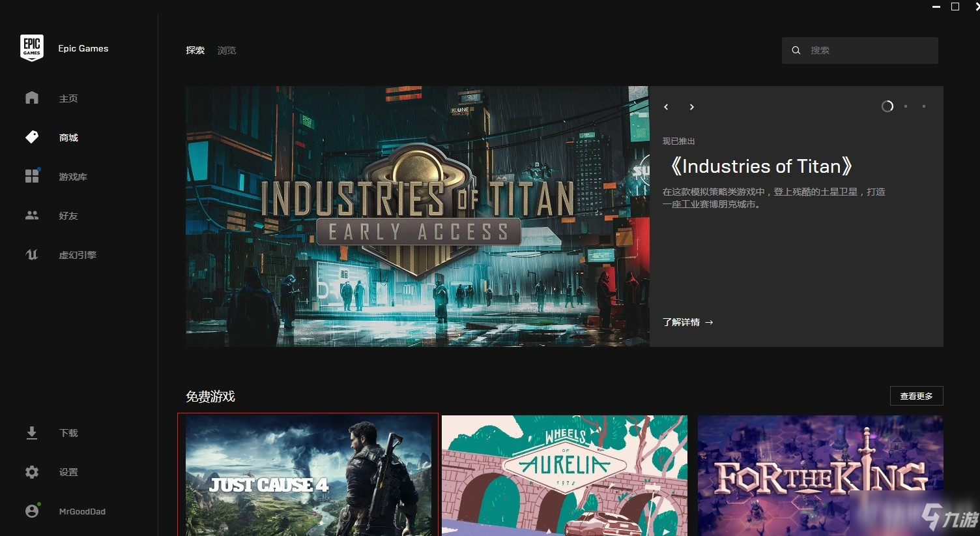Go to next carousel slide arrow

pyautogui.click(x=691, y=107)
